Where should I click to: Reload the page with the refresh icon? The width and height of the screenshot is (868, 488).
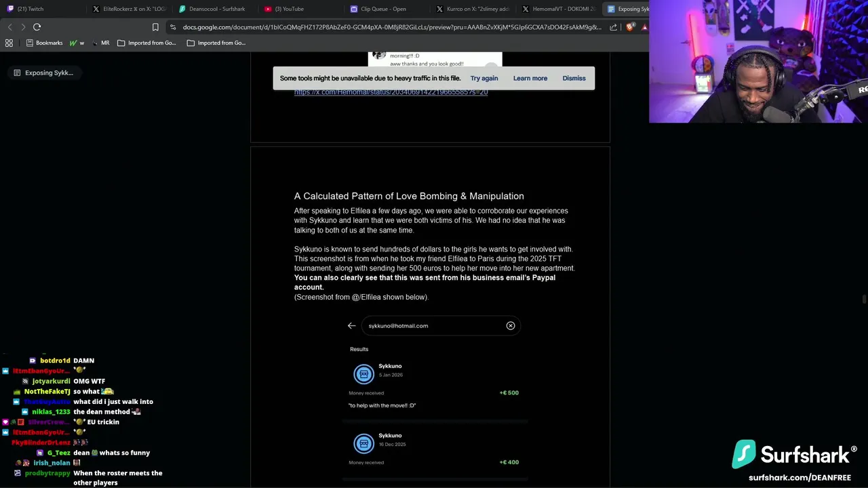(x=37, y=27)
